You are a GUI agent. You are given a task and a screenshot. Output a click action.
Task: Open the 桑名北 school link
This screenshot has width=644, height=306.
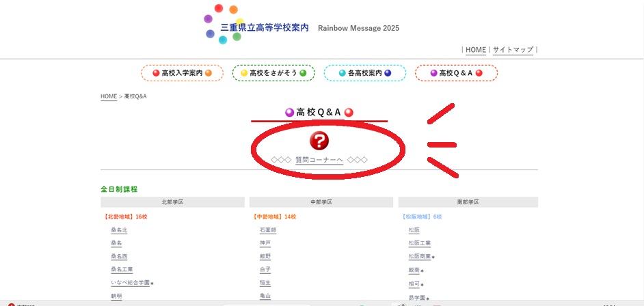[119, 230]
